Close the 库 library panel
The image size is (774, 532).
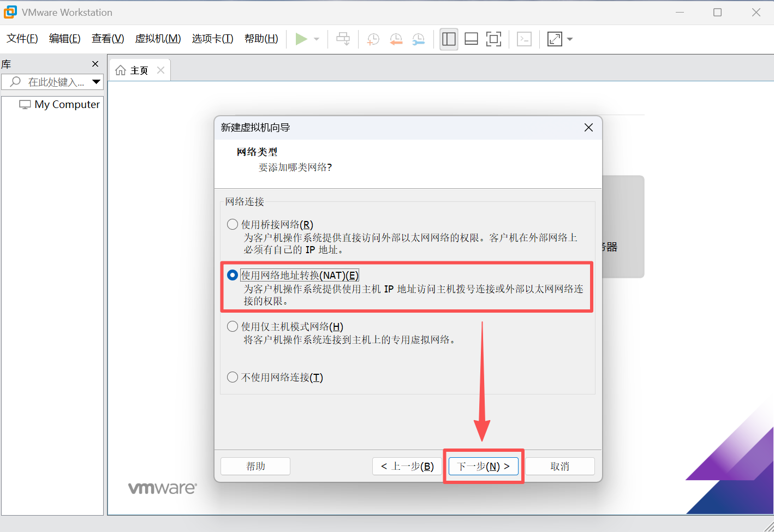tap(96, 64)
